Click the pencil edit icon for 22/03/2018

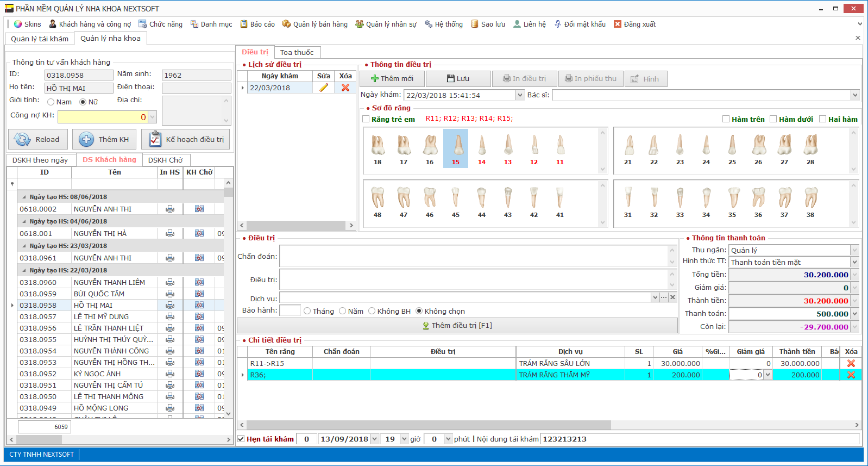point(324,88)
